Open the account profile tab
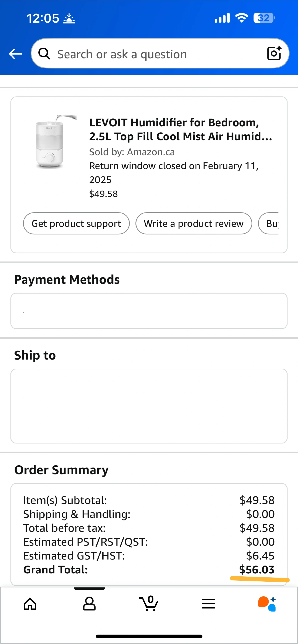 [x=89, y=604]
